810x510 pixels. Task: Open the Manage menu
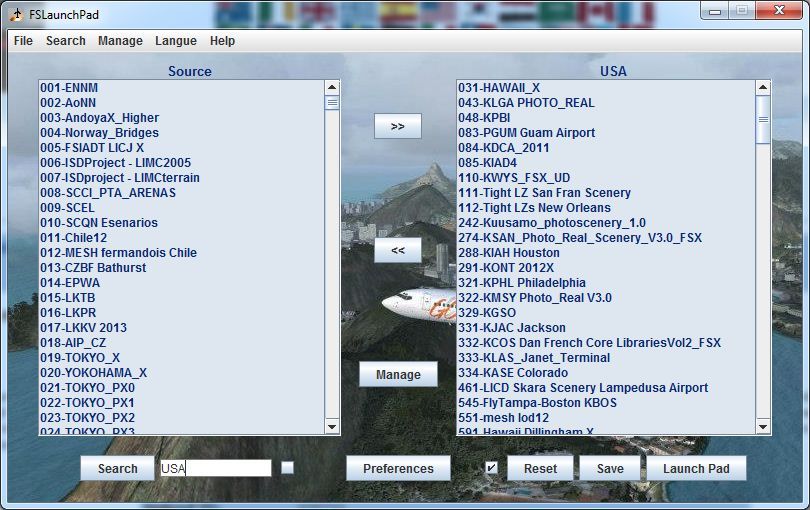click(x=120, y=41)
